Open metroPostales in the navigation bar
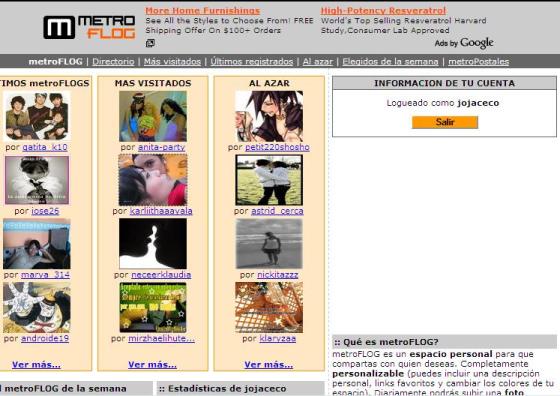 [479, 61]
